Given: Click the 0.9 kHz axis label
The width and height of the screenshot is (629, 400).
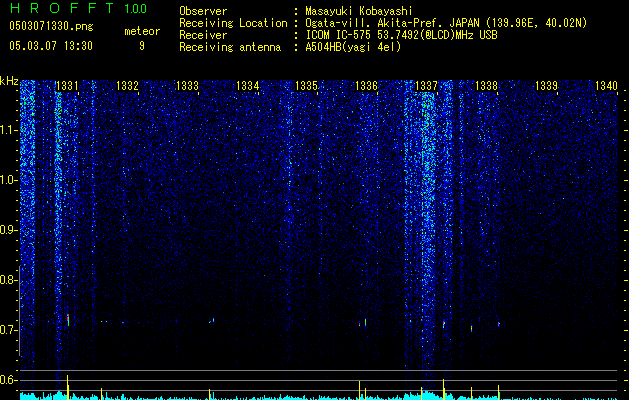Looking at the screenshot, I should (x=8, y=230).
